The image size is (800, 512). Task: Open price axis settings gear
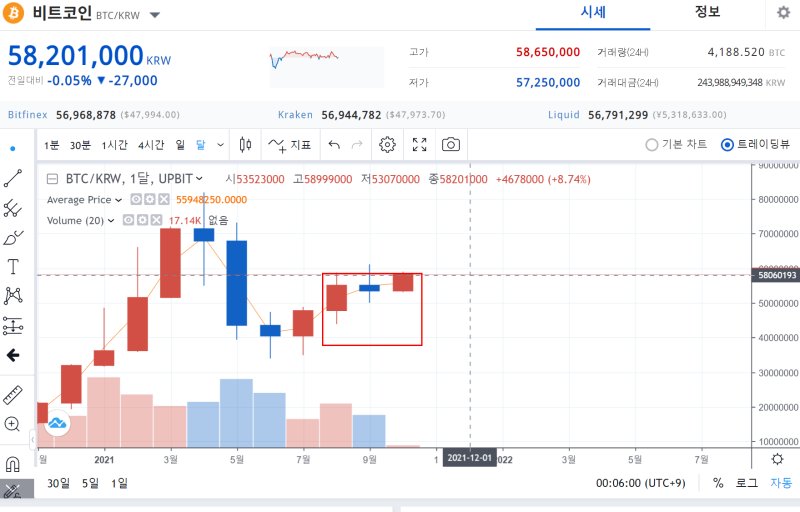777,459
